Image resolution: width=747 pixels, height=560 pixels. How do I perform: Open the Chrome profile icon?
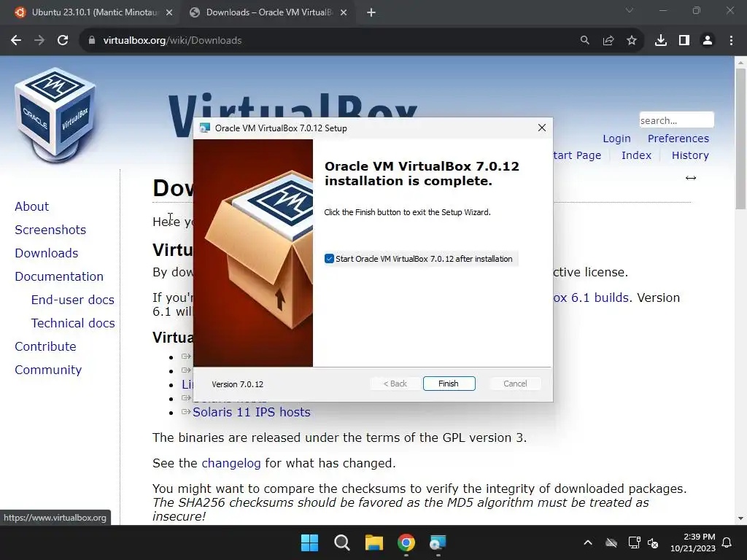point(708,41)
